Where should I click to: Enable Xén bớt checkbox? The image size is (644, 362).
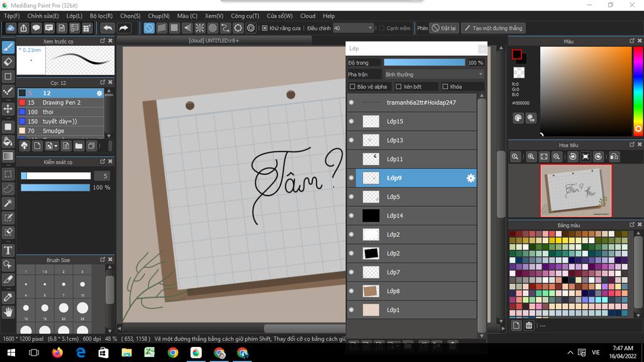(398, 87)
